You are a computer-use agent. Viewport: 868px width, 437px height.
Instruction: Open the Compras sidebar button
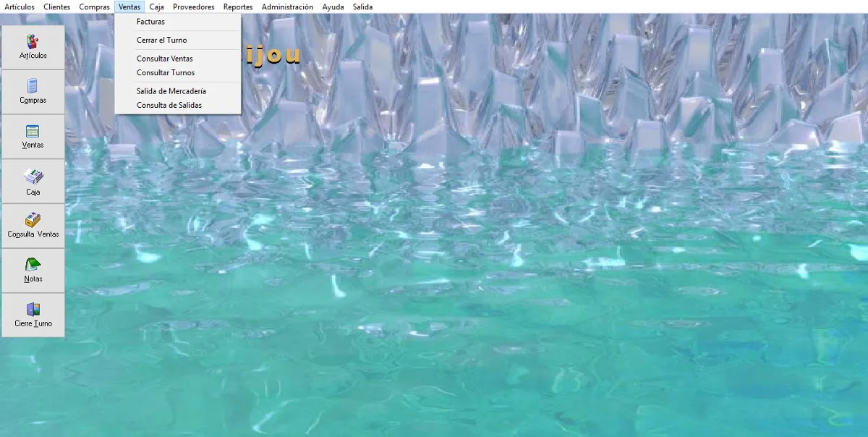33,92
